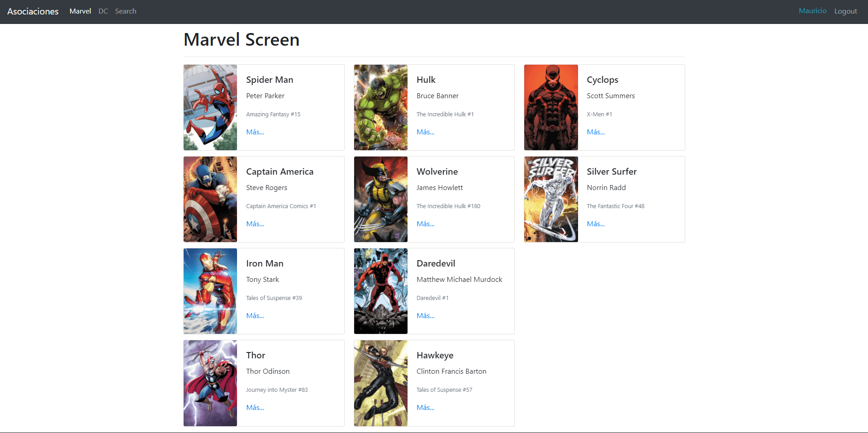Viewport: 868px width, 433px height.
Task: Click the name Tony Stark
Action: click(262, 280)
